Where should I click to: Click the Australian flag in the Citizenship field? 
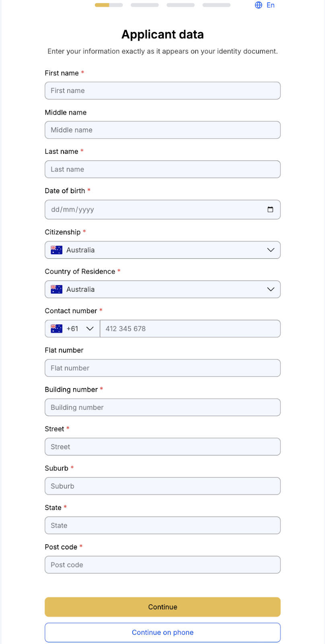pos(57,250)
